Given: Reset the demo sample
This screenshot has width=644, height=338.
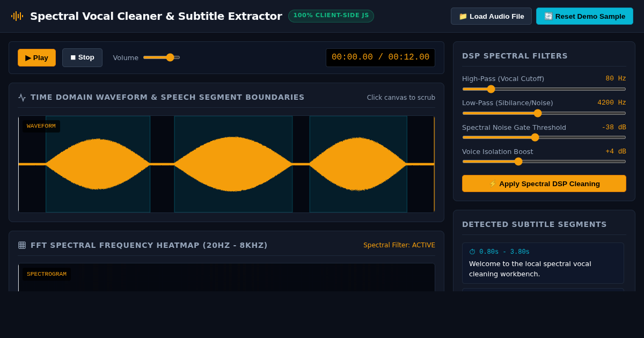Looking at the screenshot, I should [x=584, y=16].
